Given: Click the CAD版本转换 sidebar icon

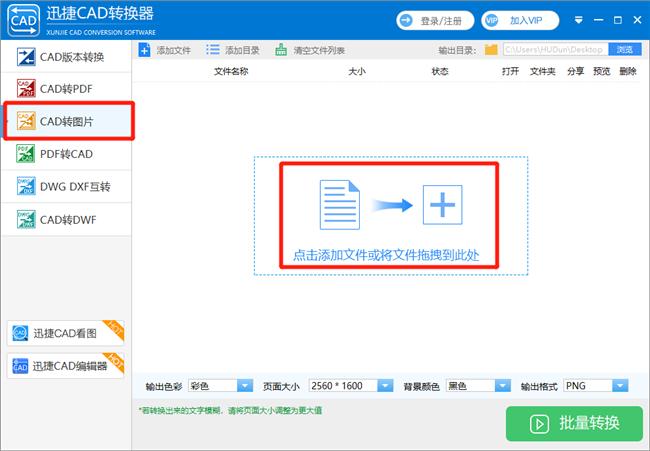Looking at the screenshot, I should click(x=26, y=57).
